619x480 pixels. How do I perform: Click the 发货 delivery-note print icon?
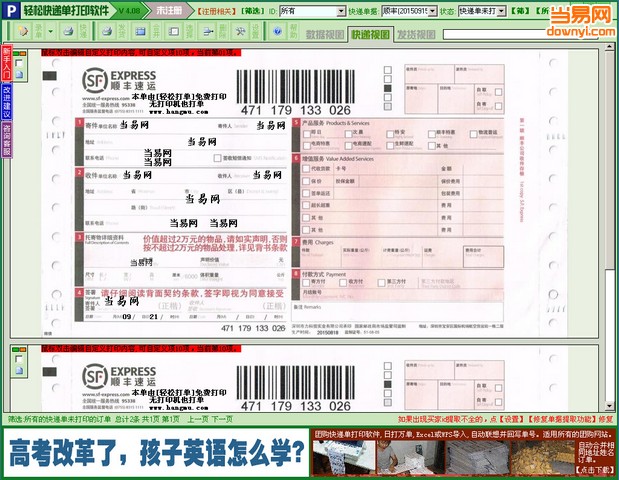pyautogui.click(x=107, y=31)
